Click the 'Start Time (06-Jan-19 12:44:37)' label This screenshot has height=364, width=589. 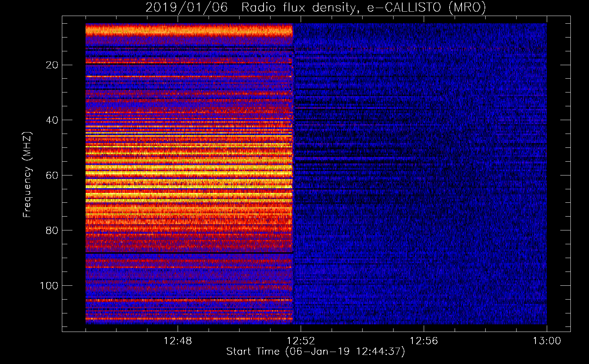point(316,352)
